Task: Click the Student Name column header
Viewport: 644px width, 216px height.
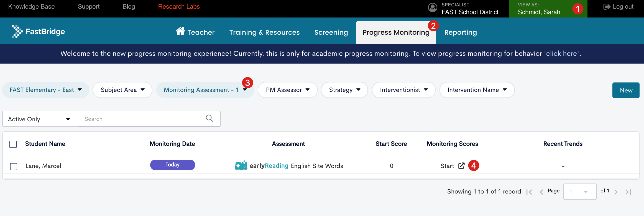Action: click(x=45, y=144)
